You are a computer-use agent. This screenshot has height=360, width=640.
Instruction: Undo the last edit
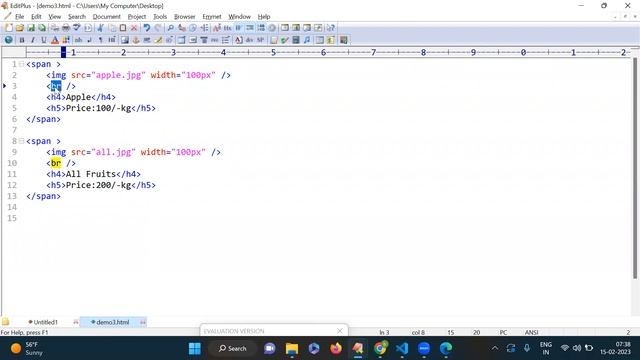tap(147, 28)
